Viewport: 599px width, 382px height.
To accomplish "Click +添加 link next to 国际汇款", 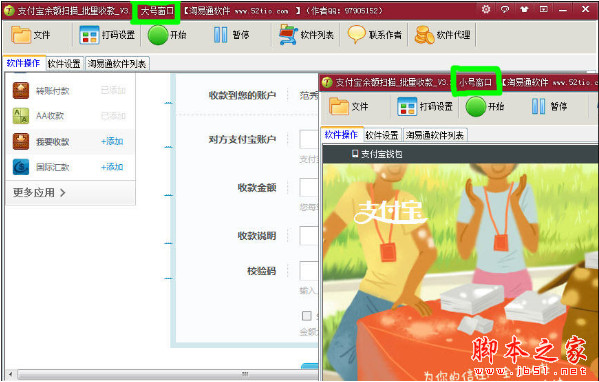I will click(x=112, y=167).
